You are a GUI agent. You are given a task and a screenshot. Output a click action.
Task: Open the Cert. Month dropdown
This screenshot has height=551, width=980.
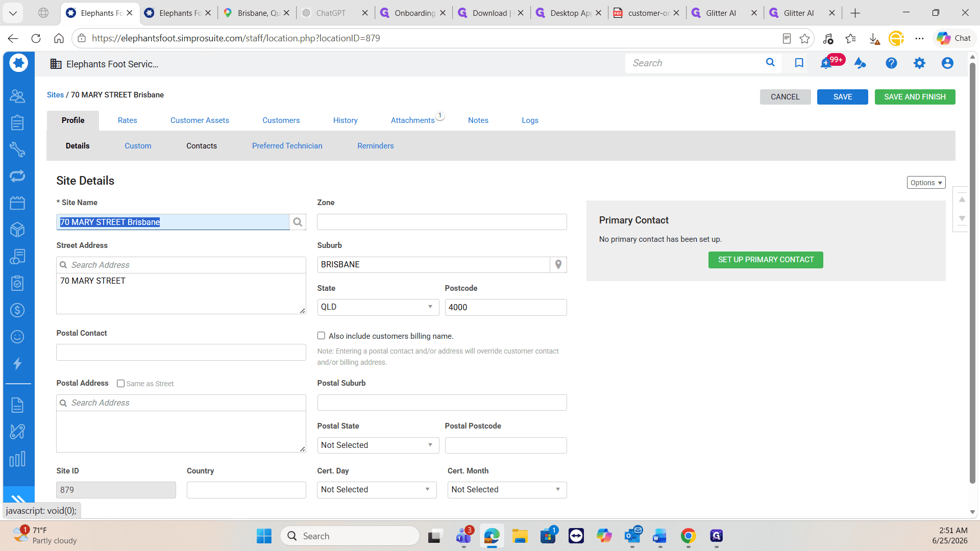(507, 490)
